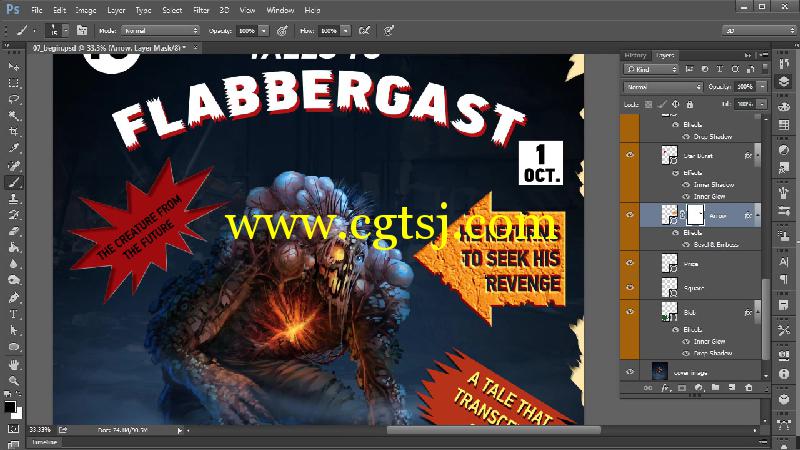Viewport: 800px width, 450px height.
Task: Toggle lock all padlock
Action: click(689, 104)
